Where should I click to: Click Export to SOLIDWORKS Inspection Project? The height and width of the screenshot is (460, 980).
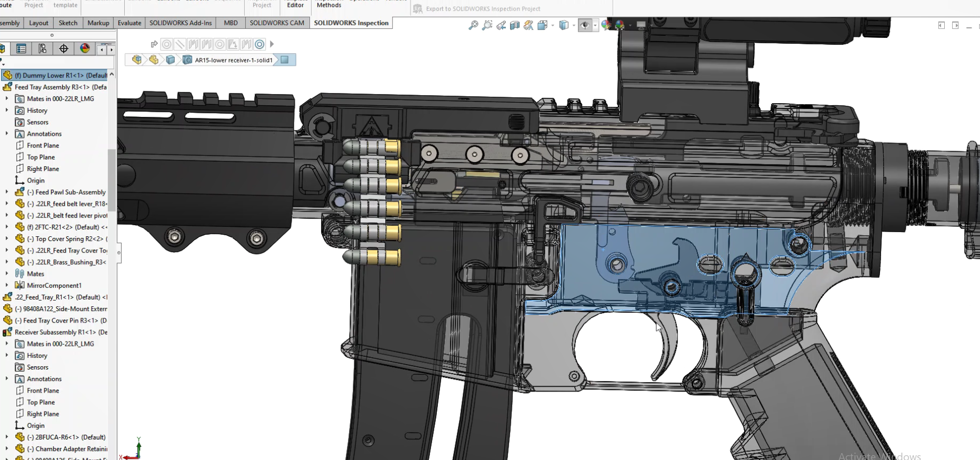pyautogui.click(x=477, y=8)
